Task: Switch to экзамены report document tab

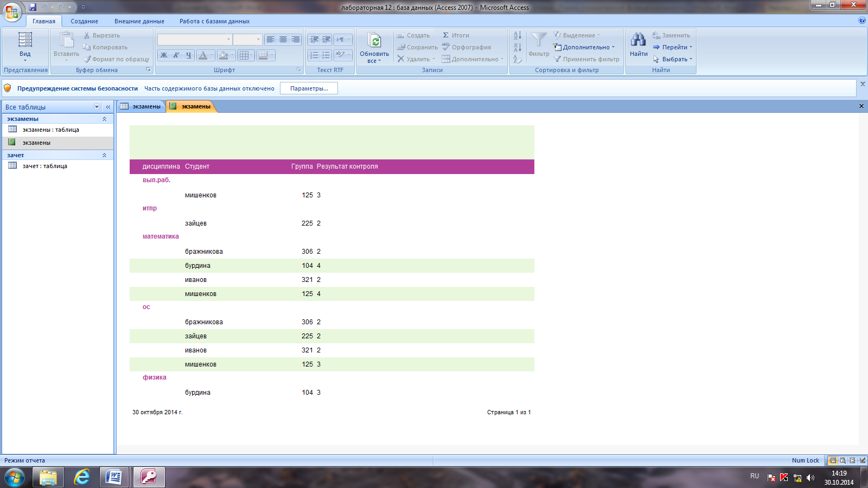Action: 190,106
